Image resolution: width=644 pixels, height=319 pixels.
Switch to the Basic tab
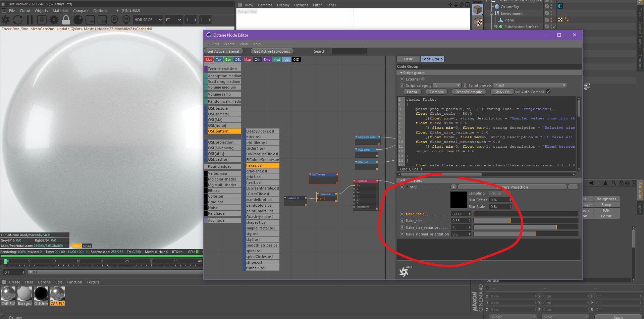click(x=408, y=59)
